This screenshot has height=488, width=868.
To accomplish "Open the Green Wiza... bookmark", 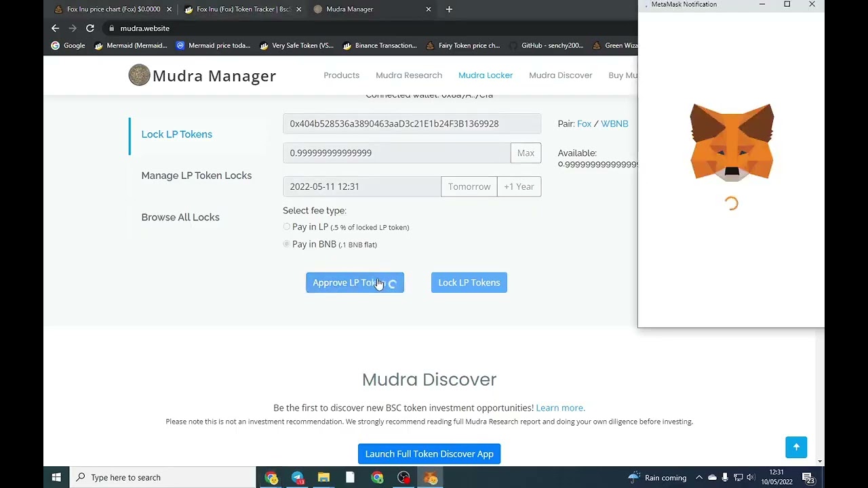I will pos(614,45).
